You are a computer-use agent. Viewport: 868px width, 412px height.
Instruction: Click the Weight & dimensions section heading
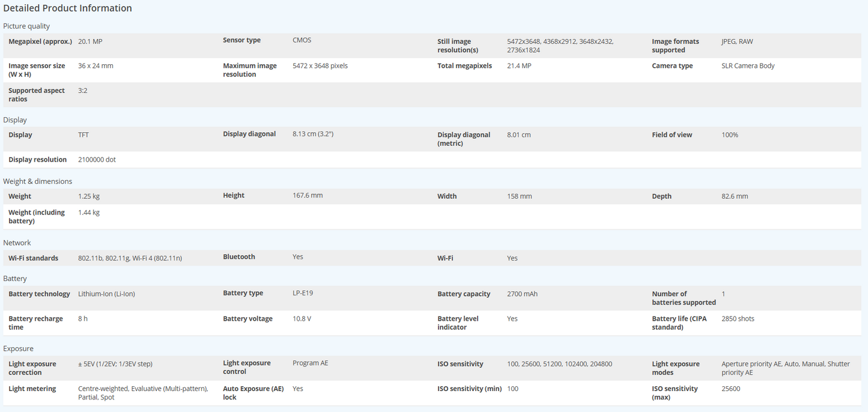[x=37, y=181]
